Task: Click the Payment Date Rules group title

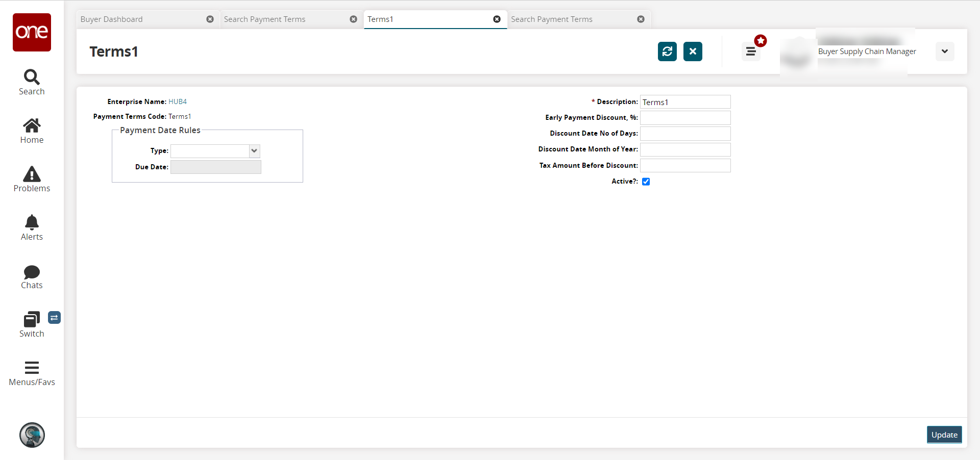Action: pos(160,131)
